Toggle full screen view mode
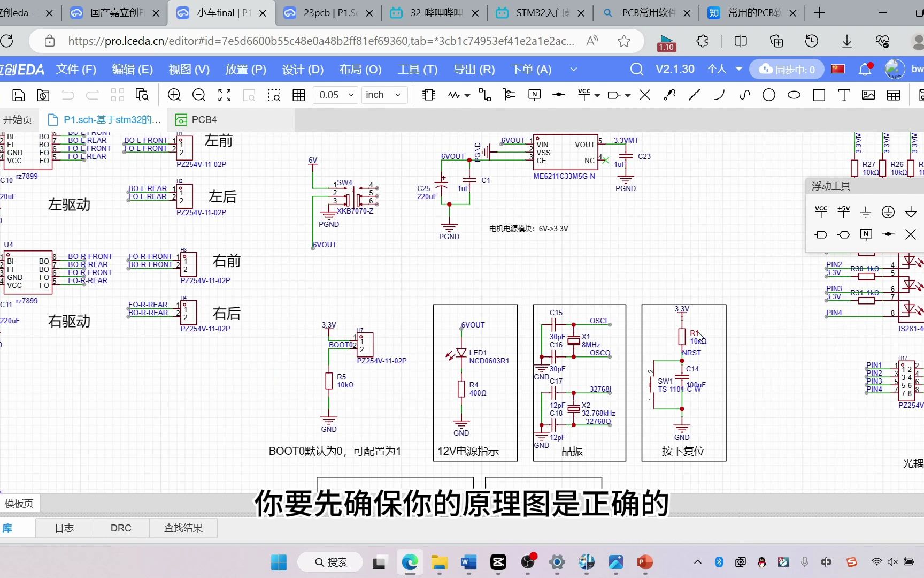Image resolution: width=924 pixels, height=578 pixels. [x=224, y=95]
